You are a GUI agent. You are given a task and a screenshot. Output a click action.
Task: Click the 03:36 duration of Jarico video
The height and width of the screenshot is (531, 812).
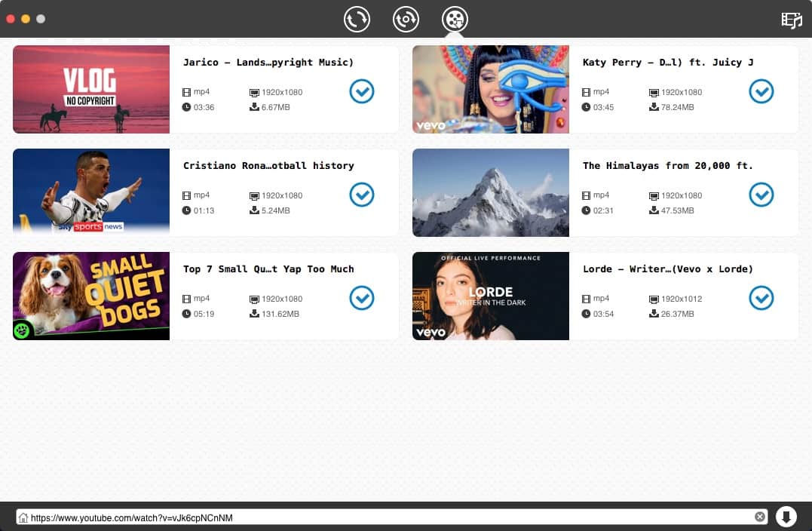tap(204, 107)
